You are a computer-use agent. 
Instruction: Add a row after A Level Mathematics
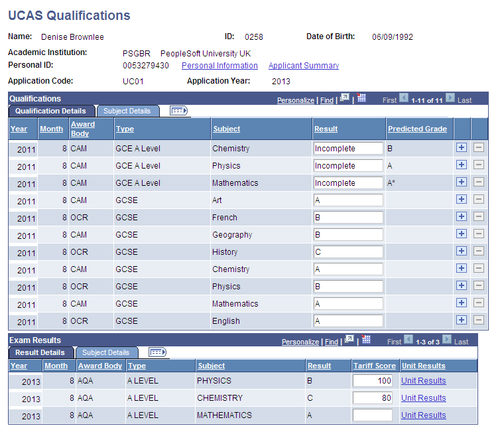(x=462, y=182)
